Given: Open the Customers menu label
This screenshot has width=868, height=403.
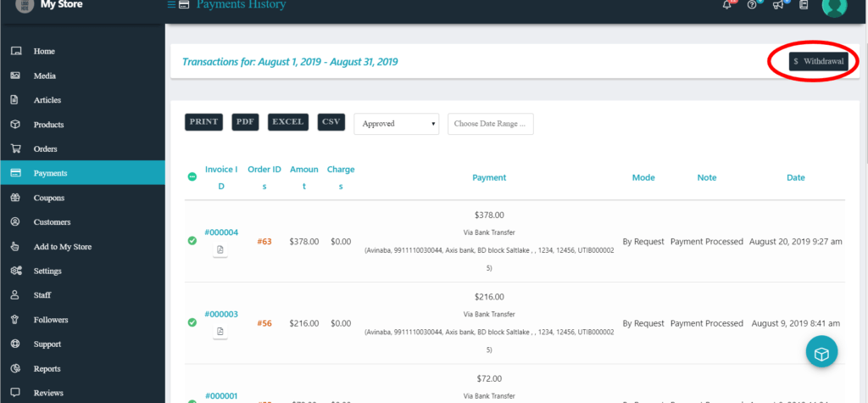Looking at the screenshot, I should tap(52, 222).
